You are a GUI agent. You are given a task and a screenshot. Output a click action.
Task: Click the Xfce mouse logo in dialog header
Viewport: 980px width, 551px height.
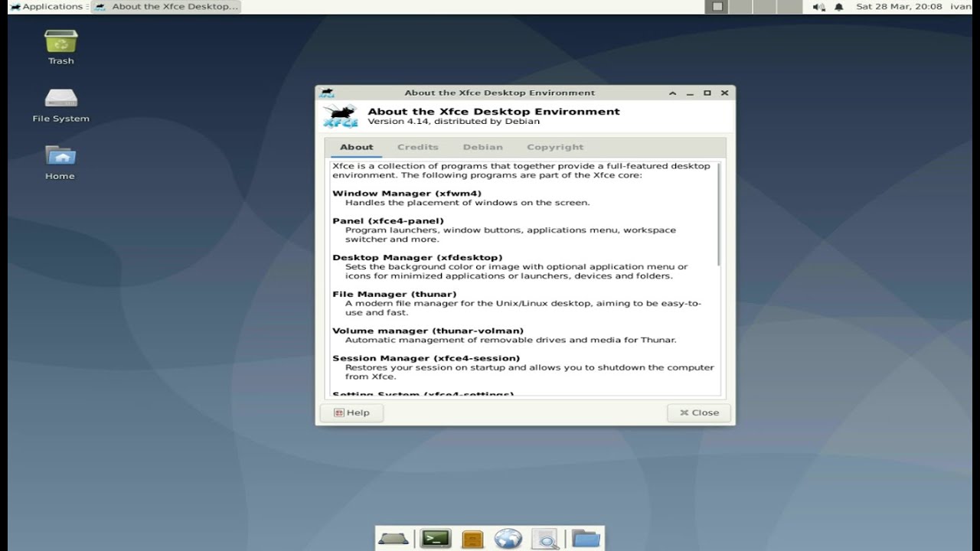tap(341, 116)
